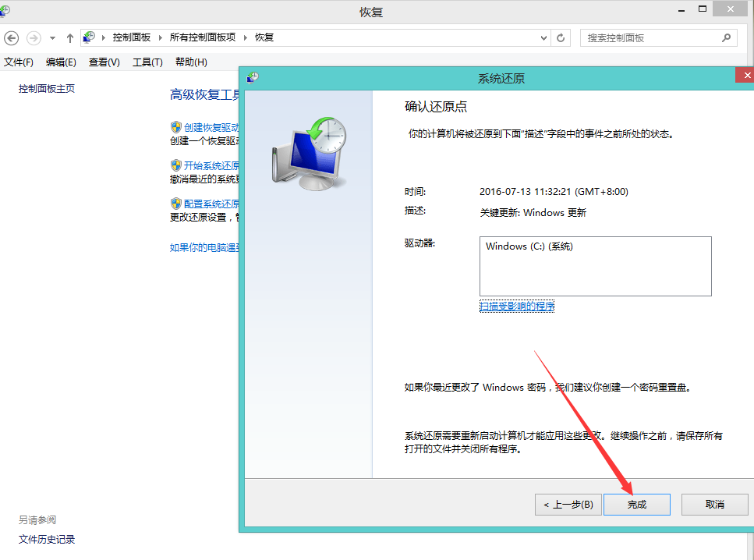Click the 恢复 window title bar icon

coord(5,11)
